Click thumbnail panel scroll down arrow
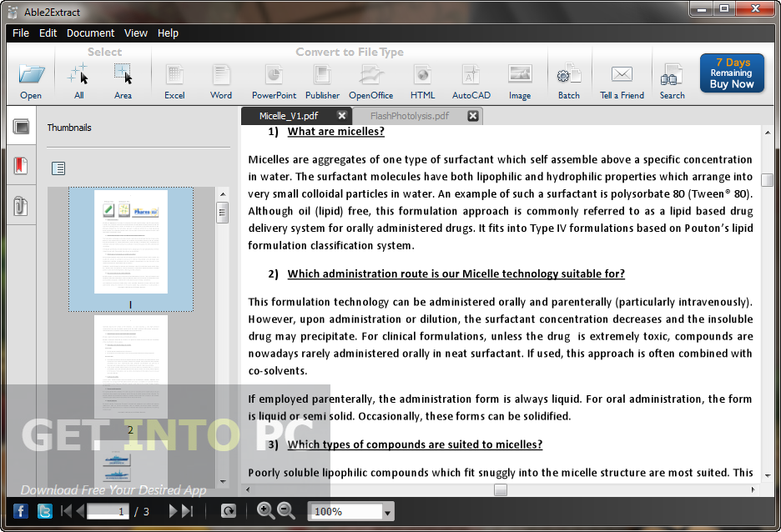 coord(223,481)
